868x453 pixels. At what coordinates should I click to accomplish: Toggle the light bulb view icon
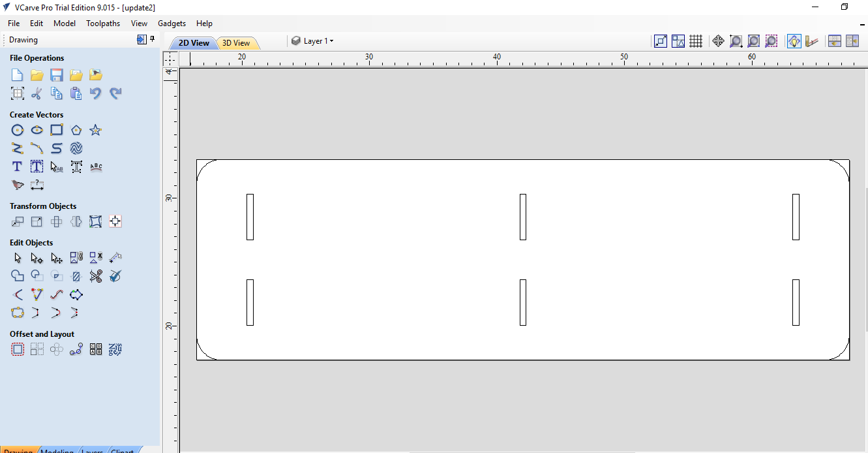pos(794,41)
